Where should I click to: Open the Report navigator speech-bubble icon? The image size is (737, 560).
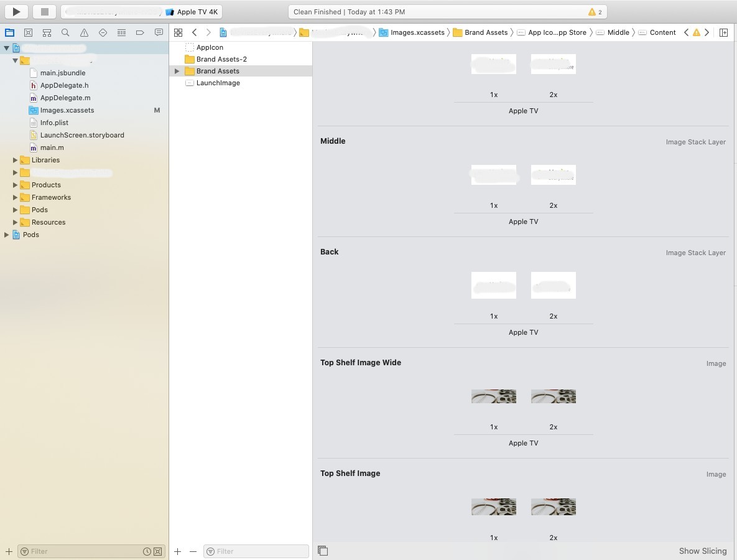[x=159, y=32]
